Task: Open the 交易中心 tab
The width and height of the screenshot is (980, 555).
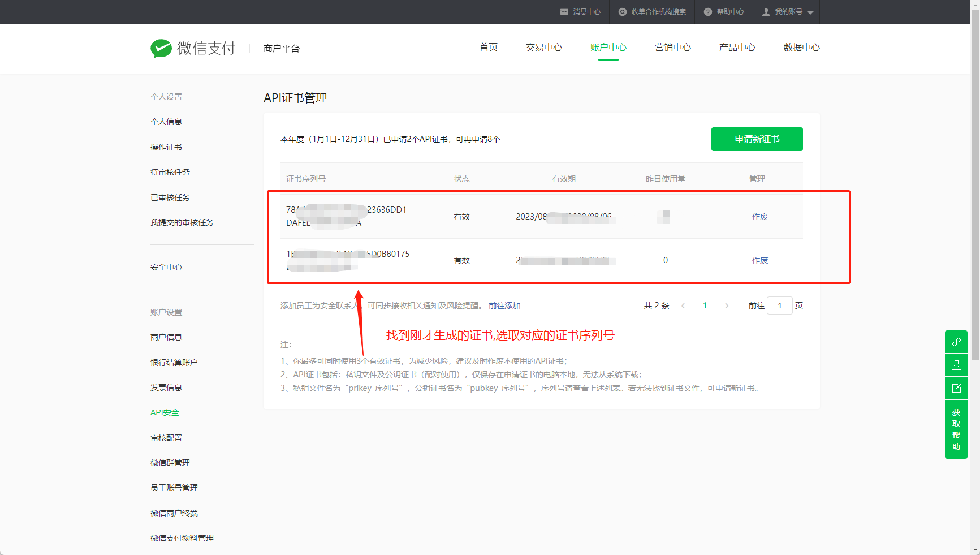Action: (x=543, y=48)
